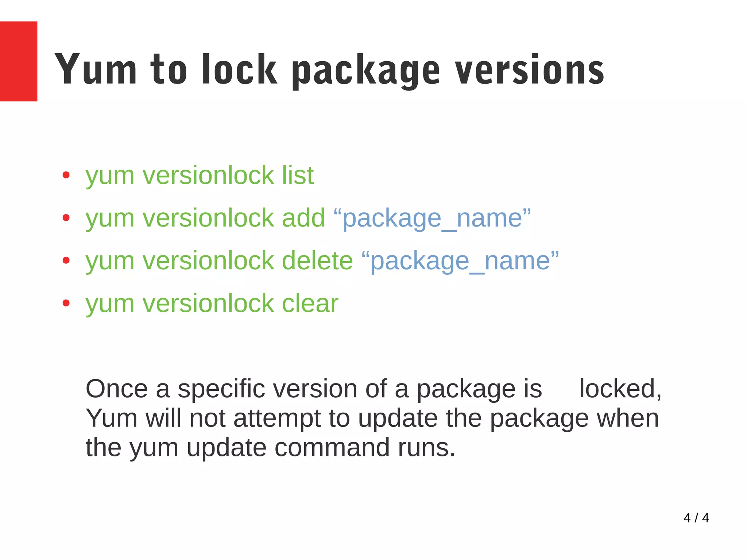Select the 'yum versionlock list' line
747x560 pixels.
200,176
